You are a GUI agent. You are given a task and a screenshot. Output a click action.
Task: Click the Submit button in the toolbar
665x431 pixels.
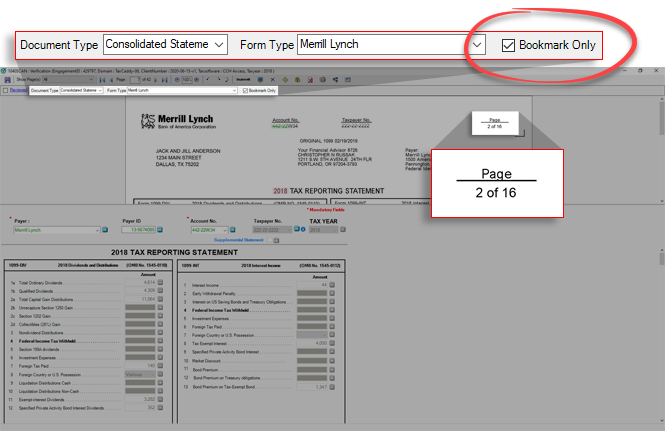tap(243, 80)
